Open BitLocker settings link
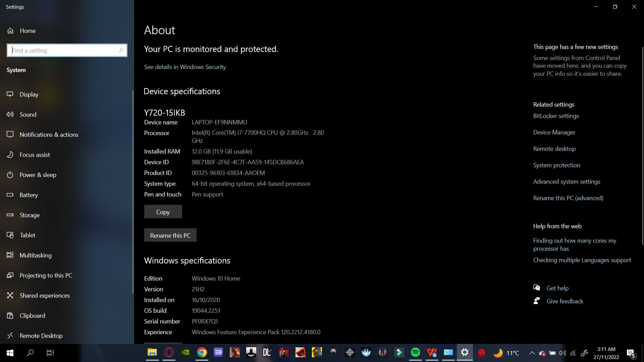Image resolution: width=644 pixels, height=362 pixels. [556, 116]
